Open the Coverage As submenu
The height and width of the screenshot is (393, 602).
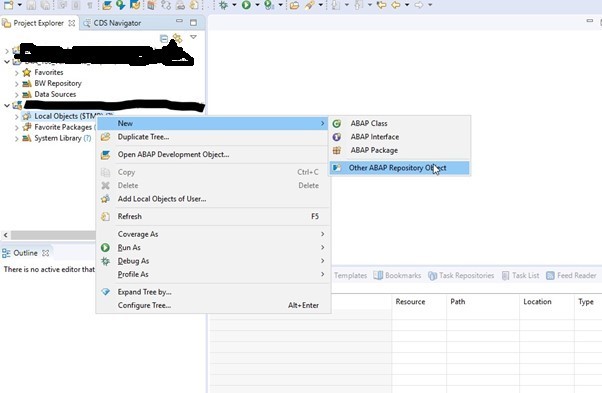213,234
